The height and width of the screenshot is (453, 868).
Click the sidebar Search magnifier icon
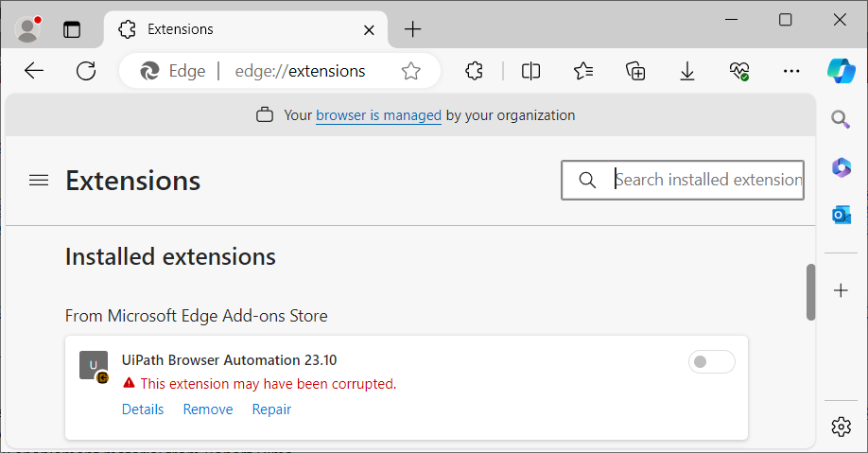841,119
